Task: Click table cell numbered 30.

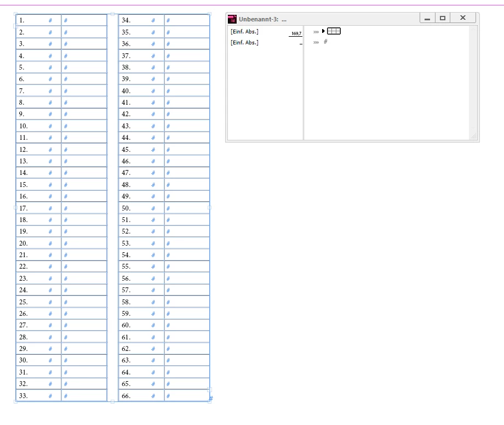Action: pos(38,360)
